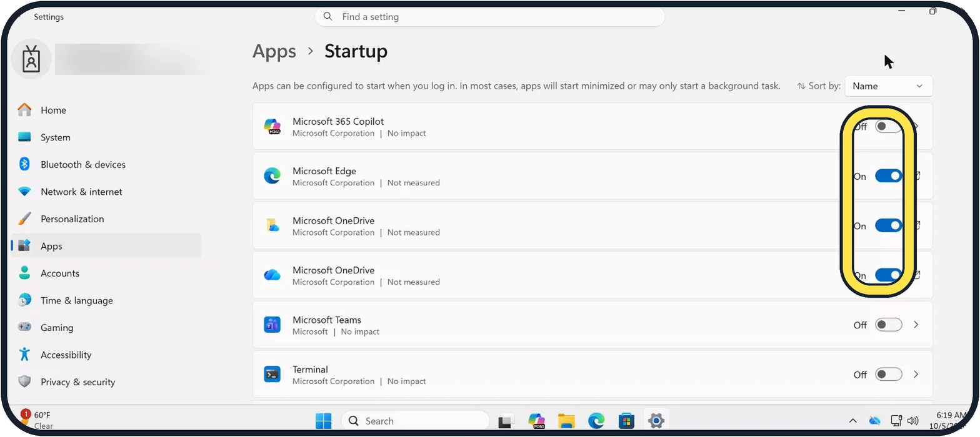Viewport: 980px width, 437px height.
Task: Open Privacy & security settings
Action: pyautogui.click(x=106, y=381)
